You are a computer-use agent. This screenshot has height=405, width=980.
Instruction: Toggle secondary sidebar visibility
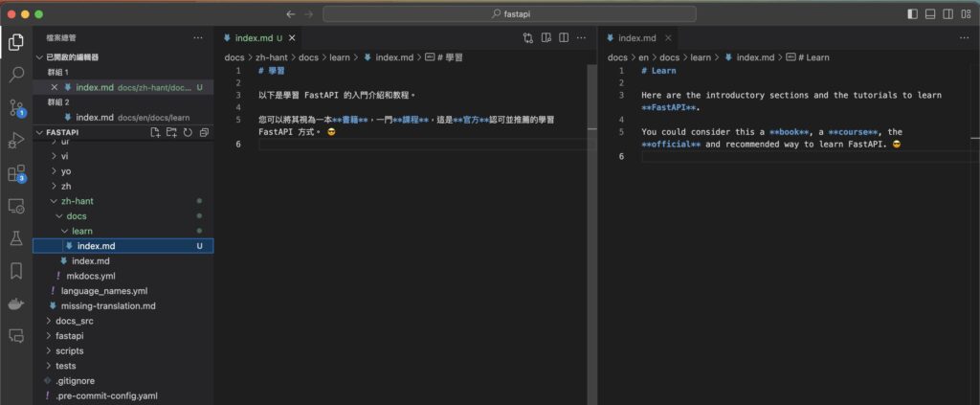click(x=948, y=13)
